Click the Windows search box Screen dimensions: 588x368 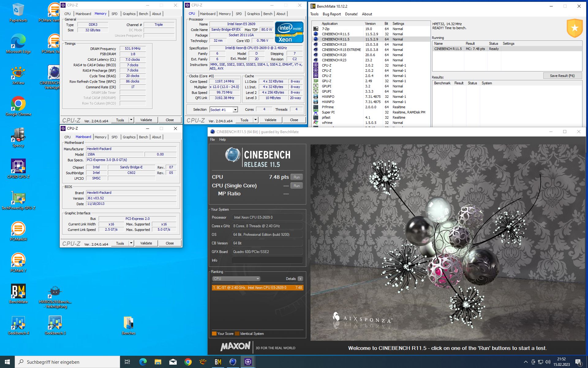click(67, 362)
